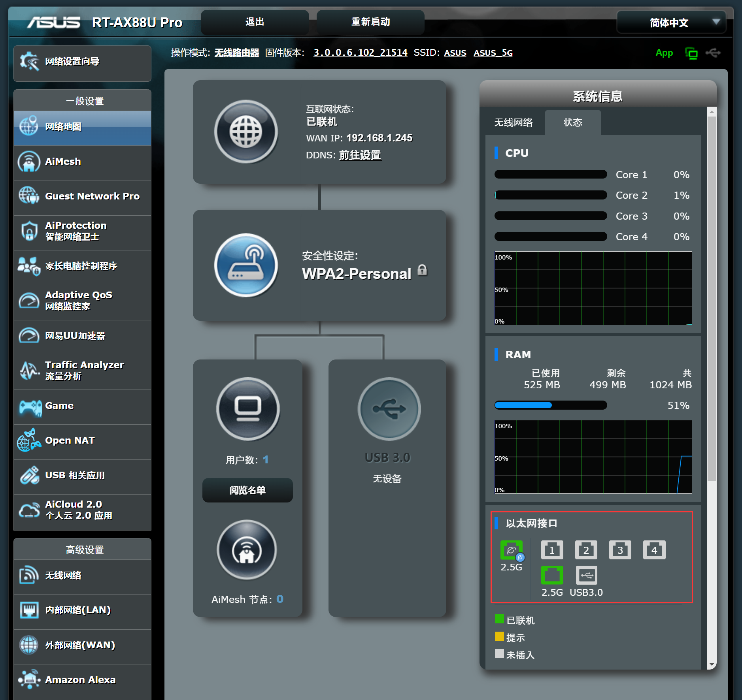Click Ethernet port 2 icon
This screenshot has width=742, height=700.
pos(586,550)
